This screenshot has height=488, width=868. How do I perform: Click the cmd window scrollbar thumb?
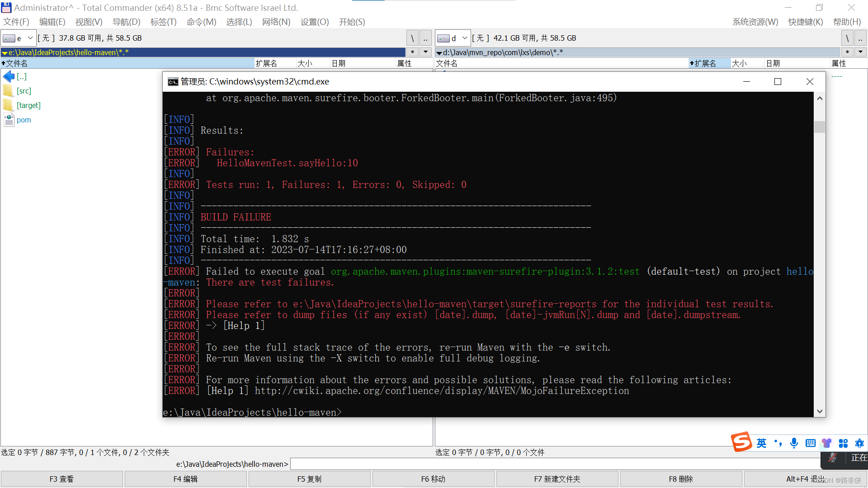tap(820, 127)
